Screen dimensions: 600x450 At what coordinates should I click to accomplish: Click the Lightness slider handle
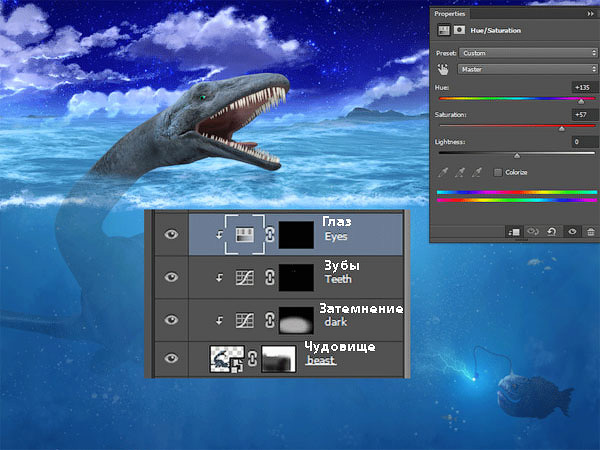pyautogui.click(x=517, y=155)
